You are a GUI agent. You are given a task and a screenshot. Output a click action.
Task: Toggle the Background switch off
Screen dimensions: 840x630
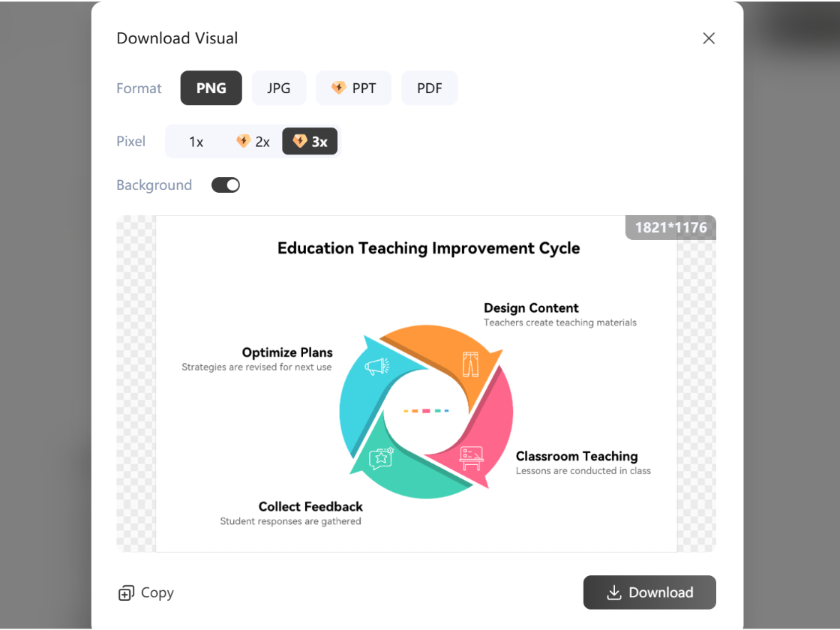pyautogui.click(x=226, y=185)
